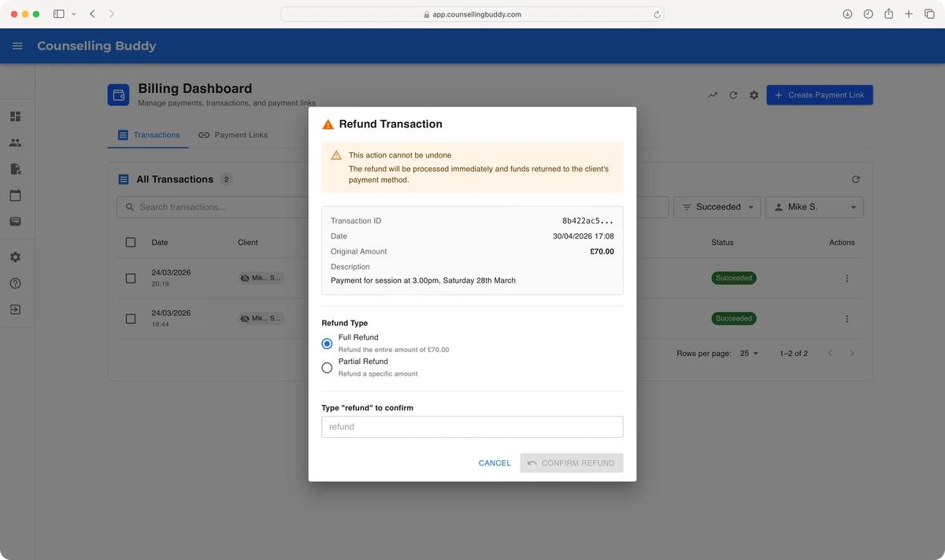Click the browser history clock icon
945x560 pixels.
(868, 14)
